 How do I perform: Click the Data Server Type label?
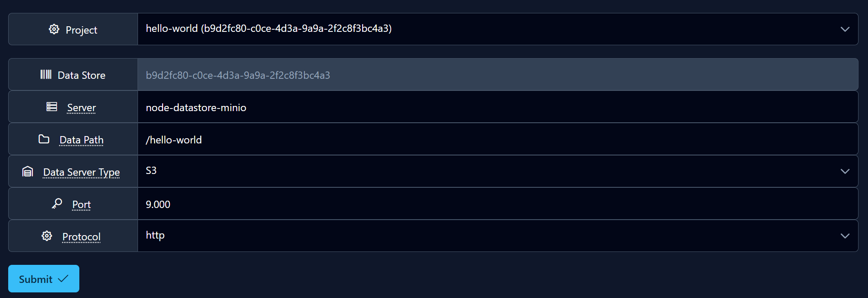[x=81, y=172]
